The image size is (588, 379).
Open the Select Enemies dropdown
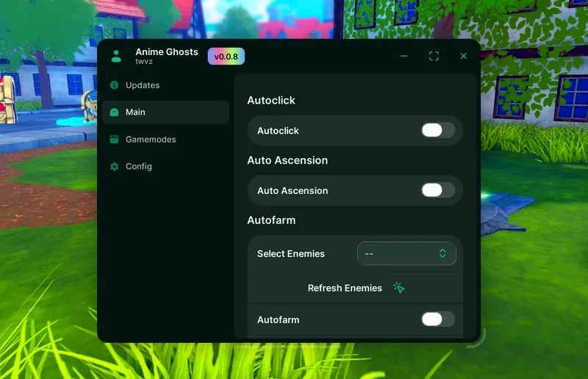[x=407, y=253]
